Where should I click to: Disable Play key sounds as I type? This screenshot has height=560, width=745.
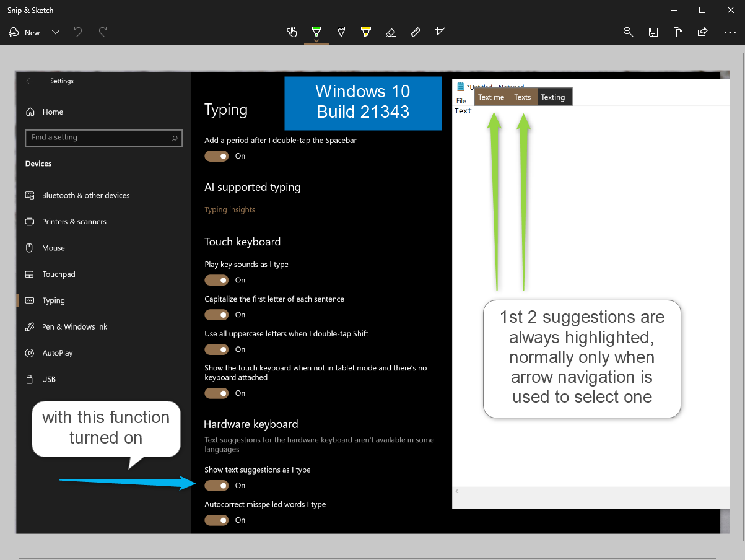(x=217, y=280)
